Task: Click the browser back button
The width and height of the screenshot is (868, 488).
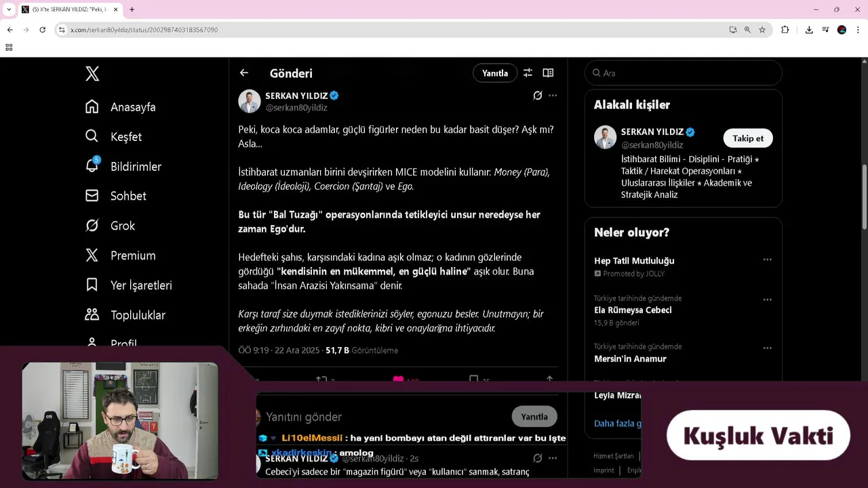Action: click(9, 30)
